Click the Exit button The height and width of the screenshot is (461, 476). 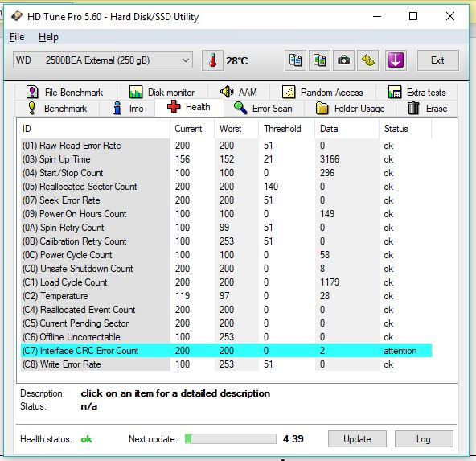point(437,60)
